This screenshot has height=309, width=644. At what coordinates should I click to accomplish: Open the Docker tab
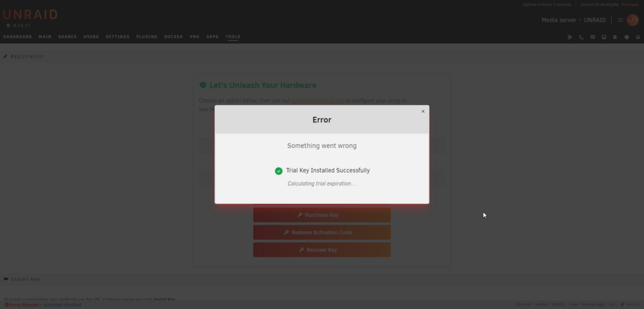[173, 37]
